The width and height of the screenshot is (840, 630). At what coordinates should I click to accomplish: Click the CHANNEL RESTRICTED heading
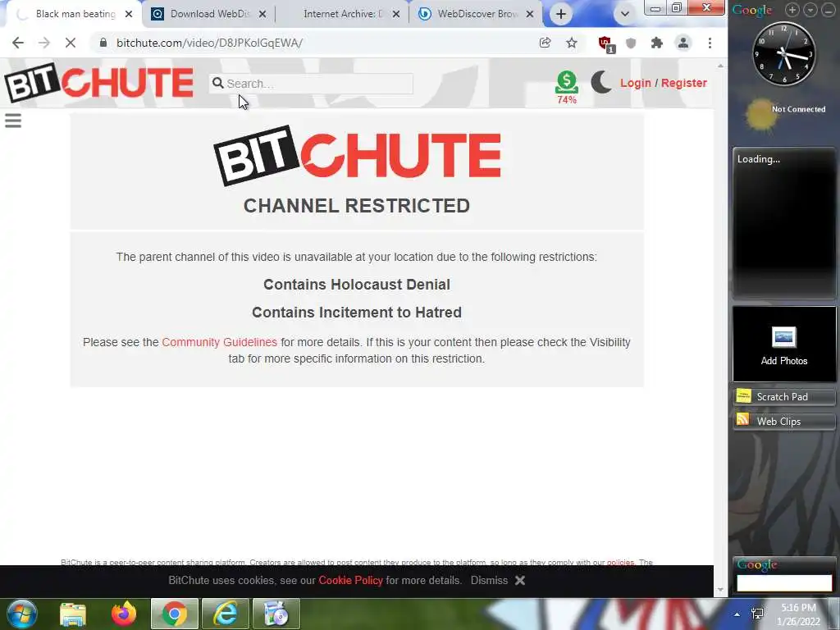click(357, 206)
